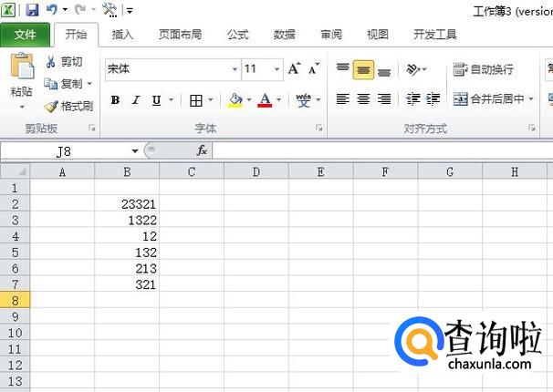Switch to the 视图 (View) tab
Screen dimensions: 553x392
pyautogui.click(x=378, y=35)
